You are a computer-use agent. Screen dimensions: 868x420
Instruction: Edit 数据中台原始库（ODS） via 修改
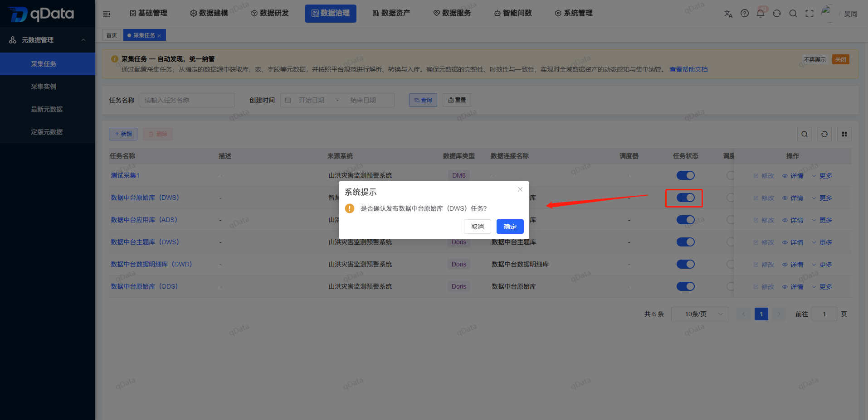point(764,287)
